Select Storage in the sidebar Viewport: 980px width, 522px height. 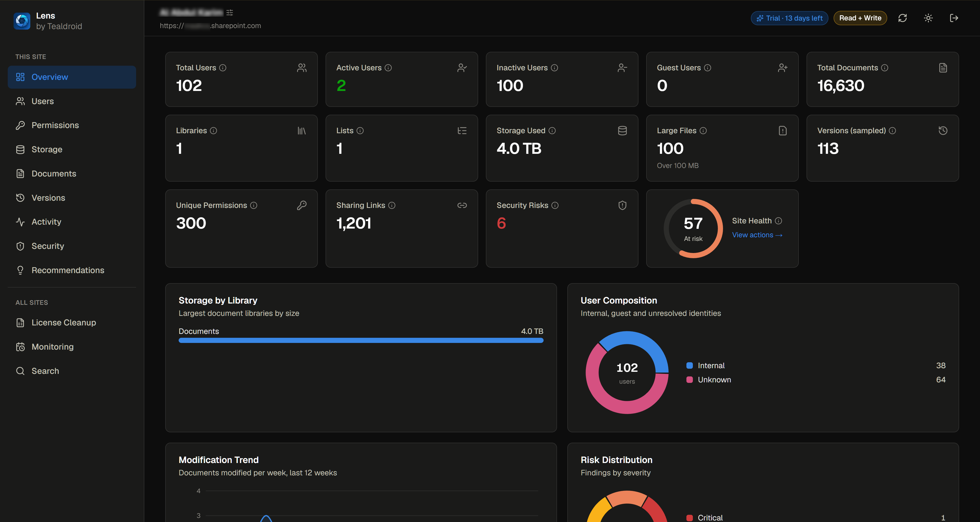pos(72,149)
